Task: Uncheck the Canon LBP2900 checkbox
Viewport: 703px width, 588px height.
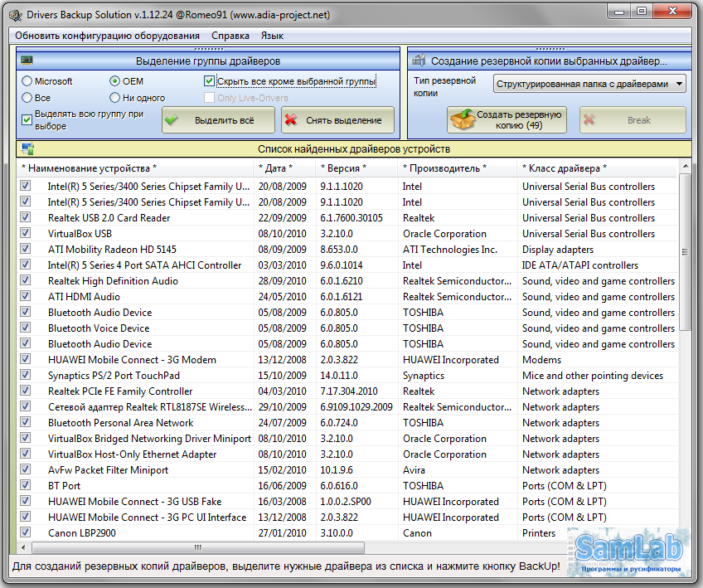Action: click(26, 532)
